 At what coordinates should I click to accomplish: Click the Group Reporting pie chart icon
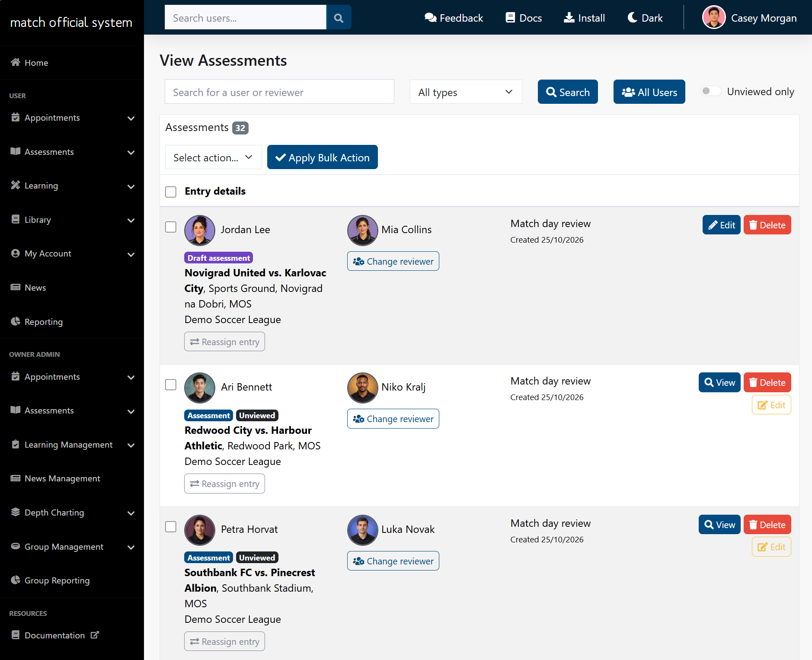tap(16, 580)
